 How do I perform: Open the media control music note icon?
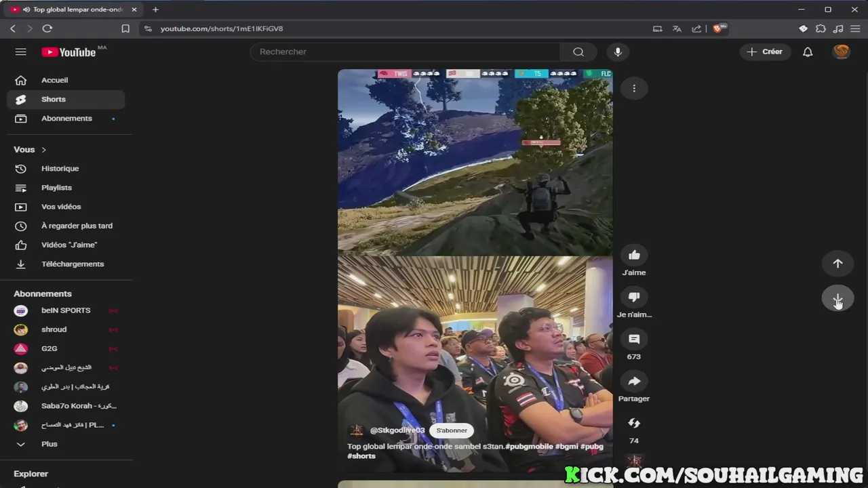(838, 28)
